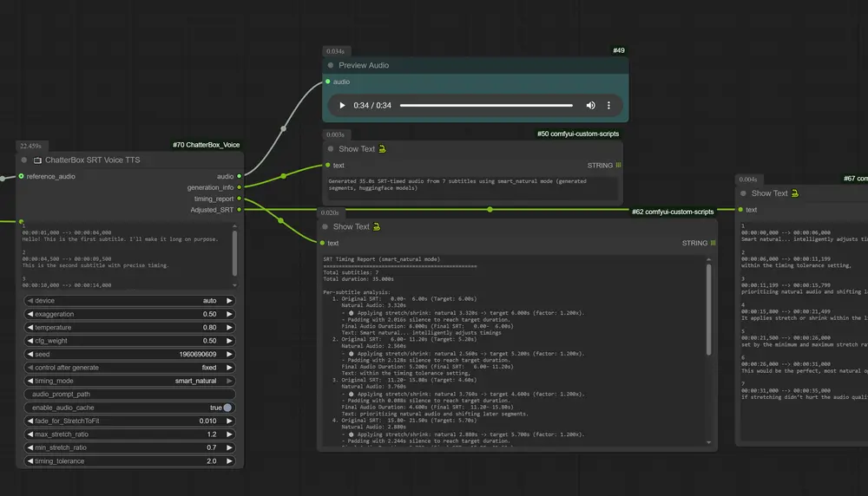Change control after generate to next option
Screen dimensions: 868x496
coord(229,368)
